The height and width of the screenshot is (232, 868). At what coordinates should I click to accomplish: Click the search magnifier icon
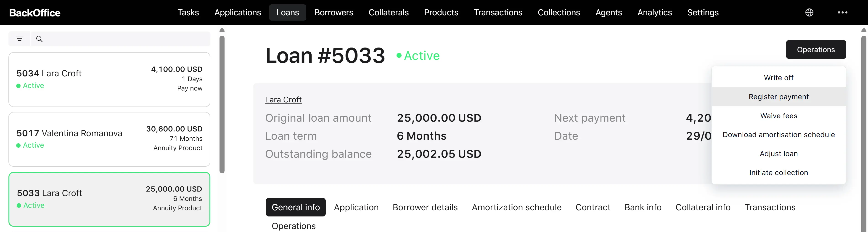point(40,39)
